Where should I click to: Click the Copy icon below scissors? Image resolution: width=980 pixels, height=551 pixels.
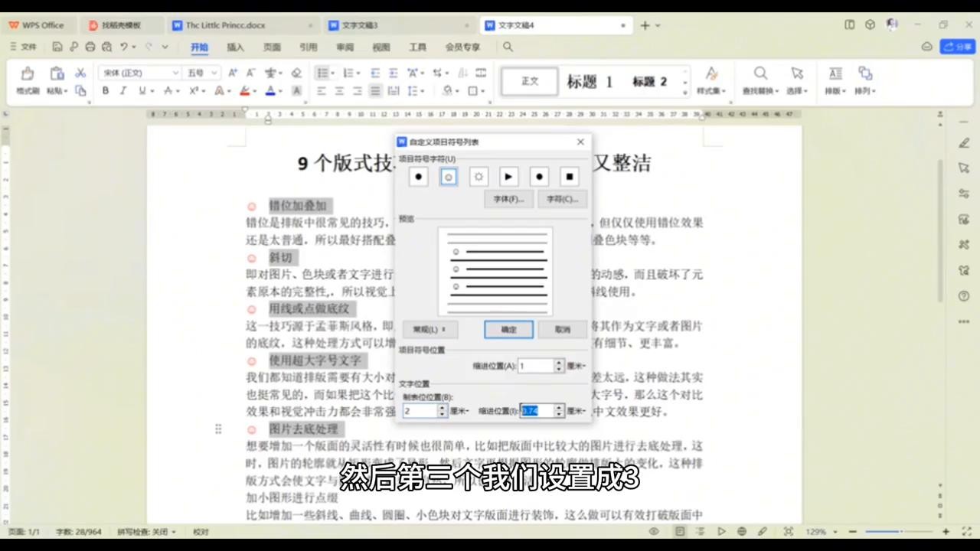80,90
